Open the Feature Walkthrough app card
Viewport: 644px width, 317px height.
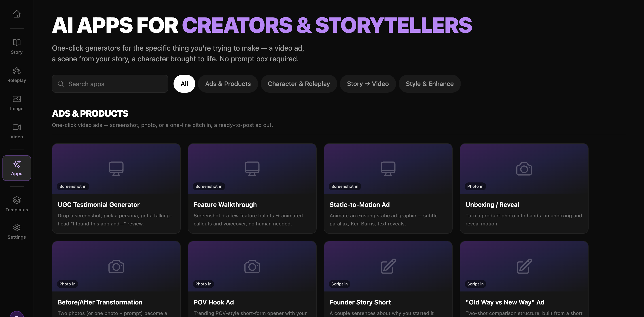point(252,188)
